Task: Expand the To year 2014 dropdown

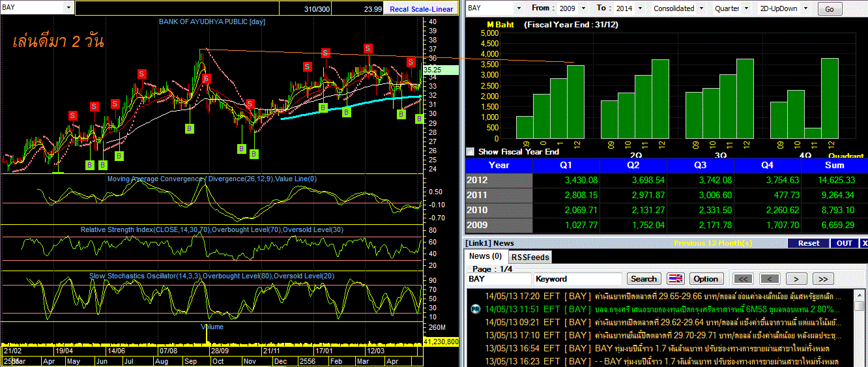Action: 641,8
